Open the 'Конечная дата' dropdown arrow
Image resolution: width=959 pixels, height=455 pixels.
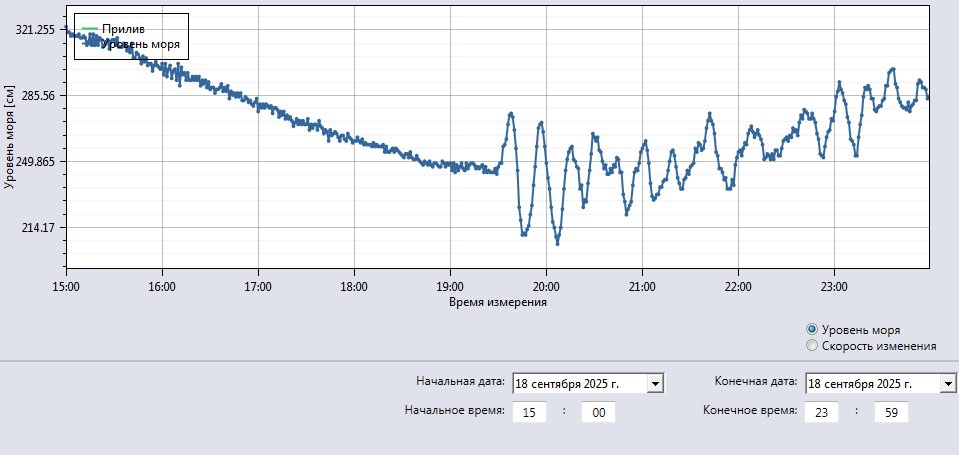948,383
